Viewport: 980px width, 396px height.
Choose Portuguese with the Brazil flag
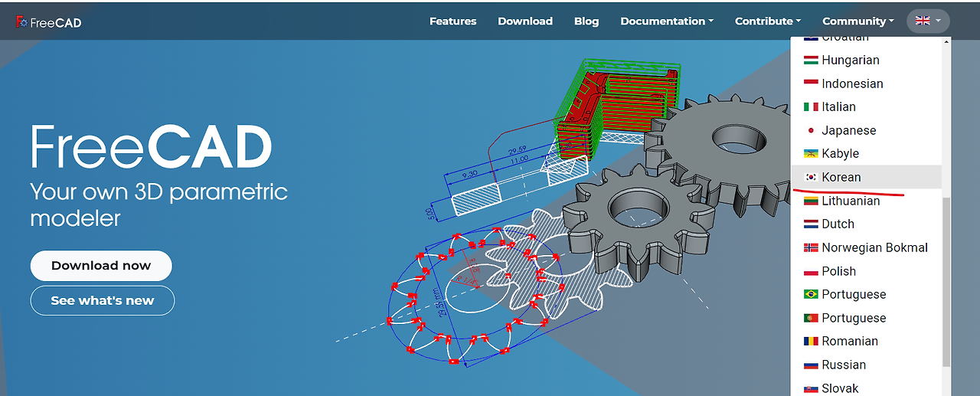pyautogui.click(x=867, y=294)
